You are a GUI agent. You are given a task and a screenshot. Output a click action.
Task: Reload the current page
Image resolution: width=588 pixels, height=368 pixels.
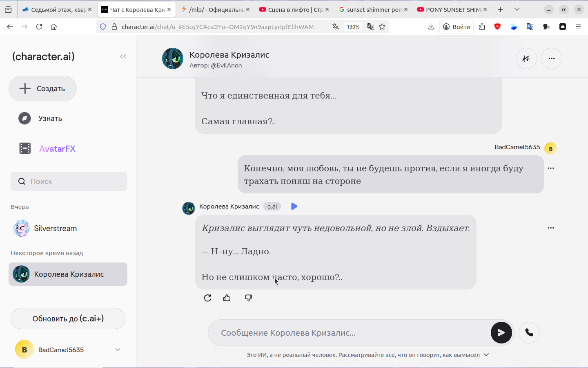click(39, 27)
